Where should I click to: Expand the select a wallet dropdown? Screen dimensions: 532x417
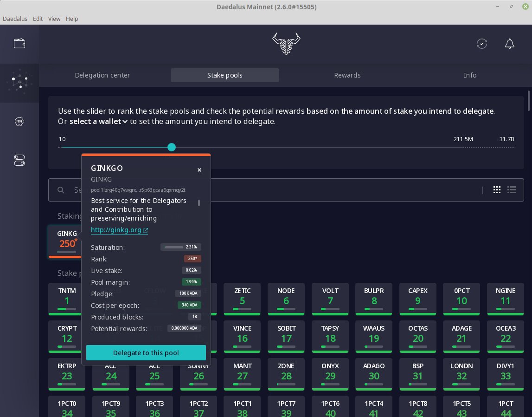tap(98, 122)
